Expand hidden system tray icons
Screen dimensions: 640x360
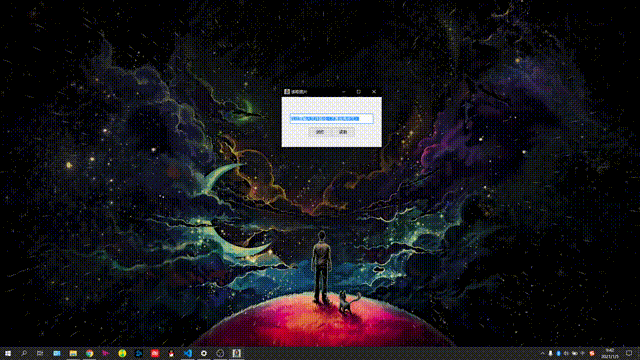[x=542, y=353]
